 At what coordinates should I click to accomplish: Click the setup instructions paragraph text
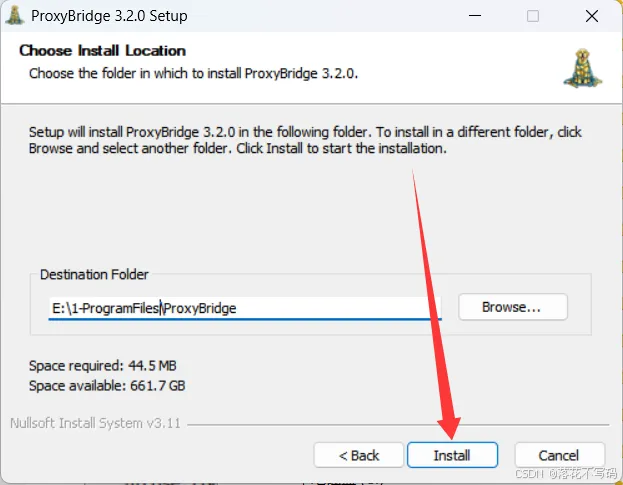[300, 140]
